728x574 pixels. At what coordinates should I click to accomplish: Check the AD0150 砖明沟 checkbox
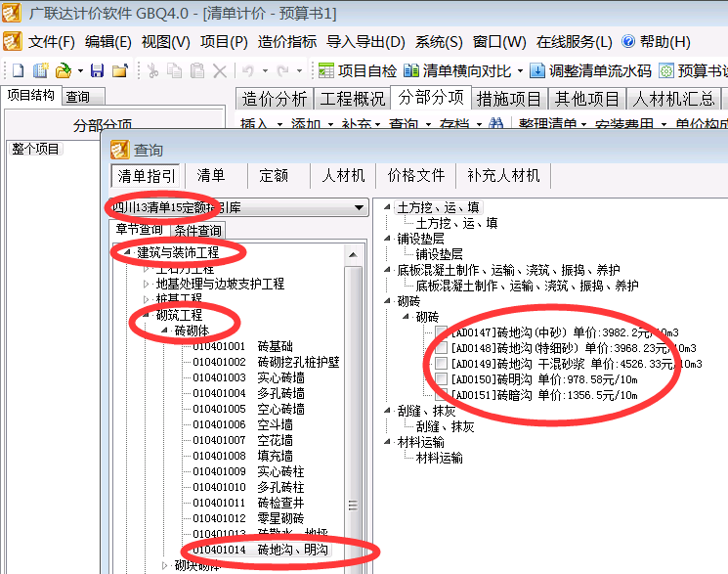441,379
